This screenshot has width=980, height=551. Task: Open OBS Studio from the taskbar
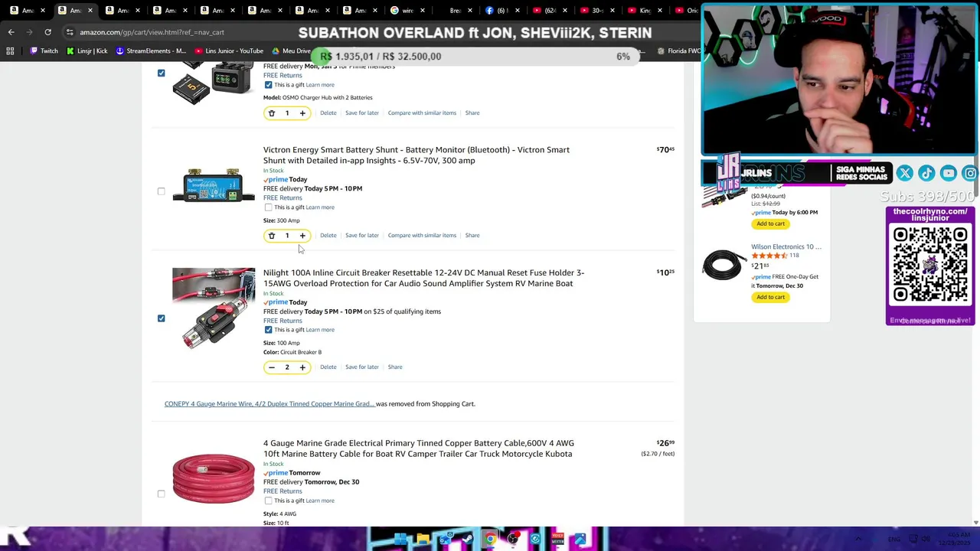point(512,540)
